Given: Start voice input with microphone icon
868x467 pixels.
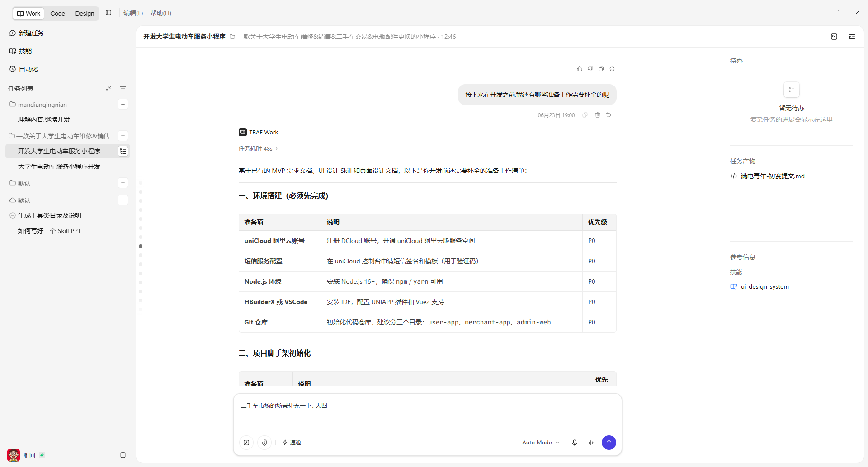Looking at the screenshot, I should tap(575, 443).
